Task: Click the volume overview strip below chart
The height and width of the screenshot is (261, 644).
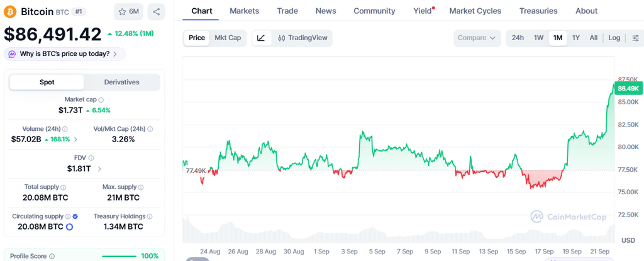Action: (x=398, y=230)
